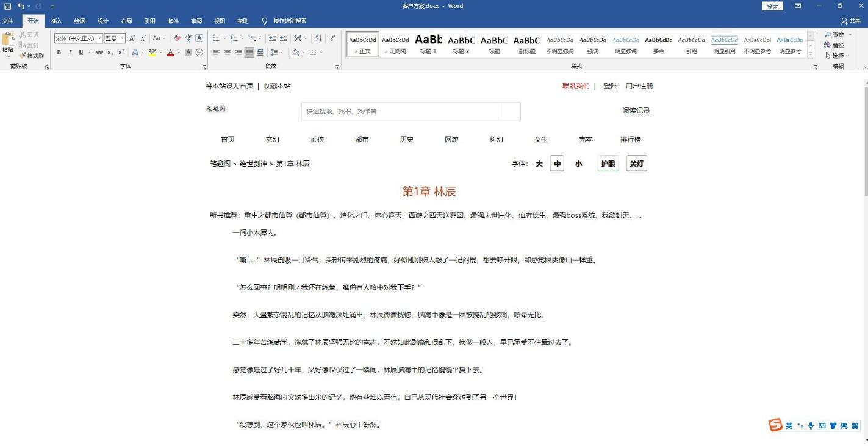Click the clear formatting eraser icon
Image resolution: width=868 pixels, height=446 pixels.
178,38
